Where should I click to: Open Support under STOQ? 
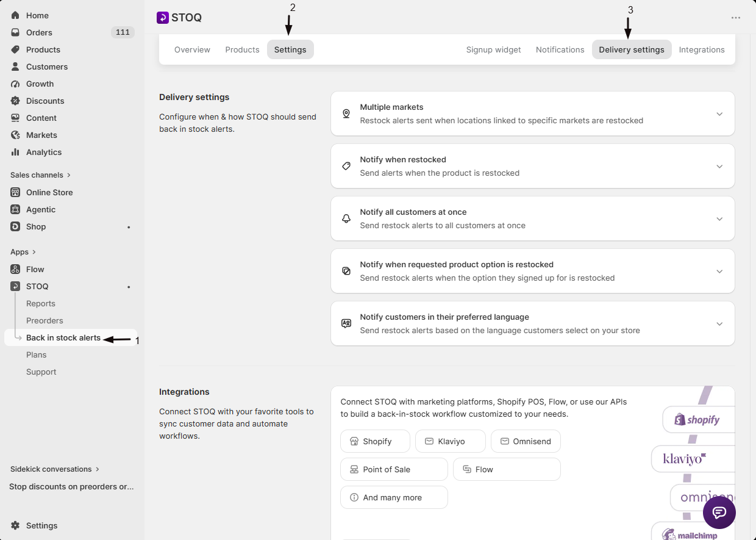pyautogui.click(x=41, y=372)
